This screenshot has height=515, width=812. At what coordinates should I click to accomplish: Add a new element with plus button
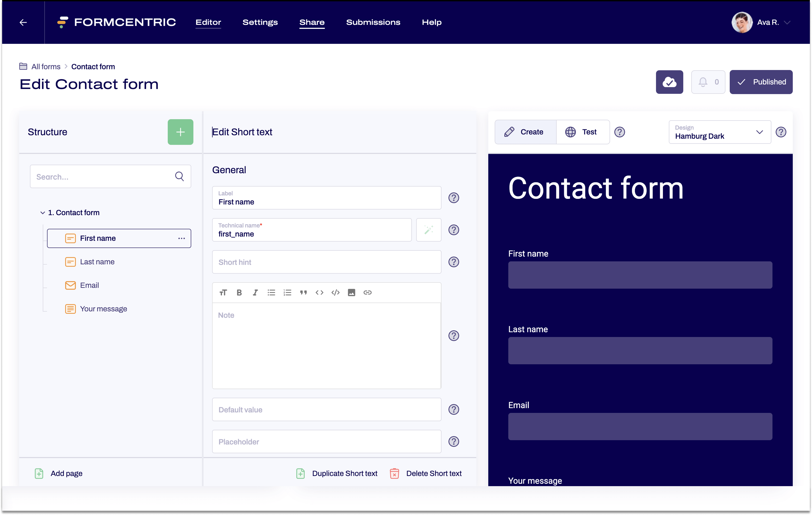pos(180,132)
